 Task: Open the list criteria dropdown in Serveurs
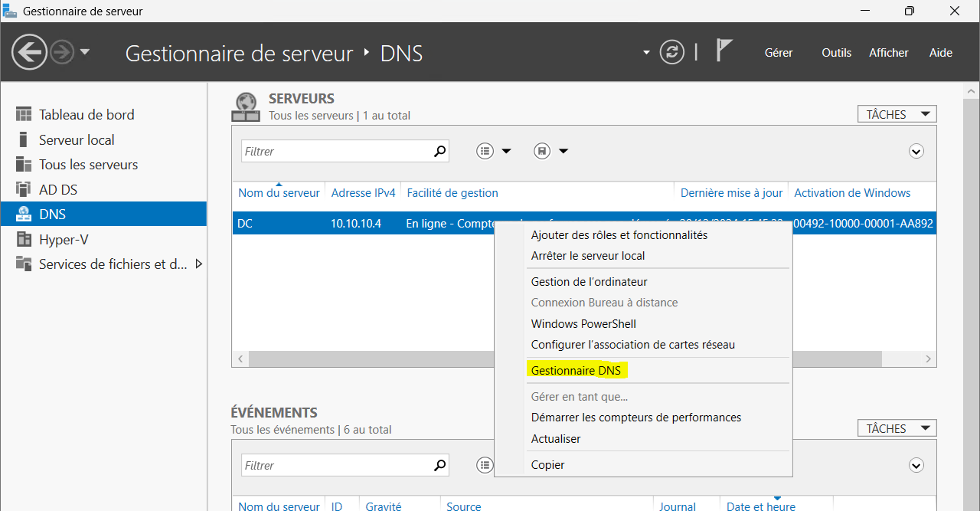pyautogui.click(x=494, y=152)
